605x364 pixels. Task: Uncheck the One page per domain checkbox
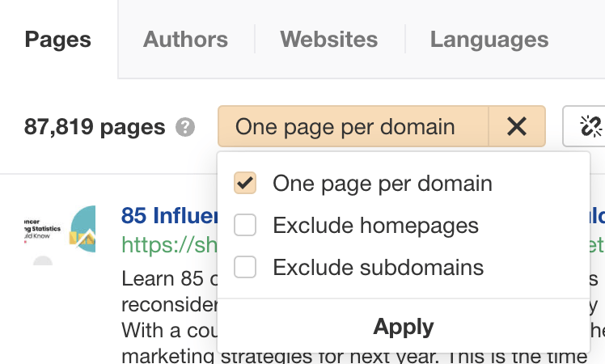(245, 183)
